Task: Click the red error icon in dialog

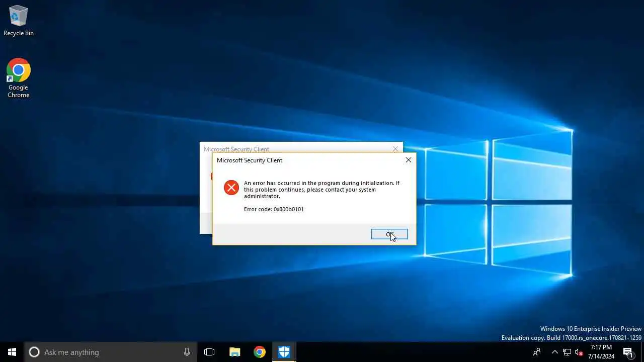Action: [x=231, y=188]
